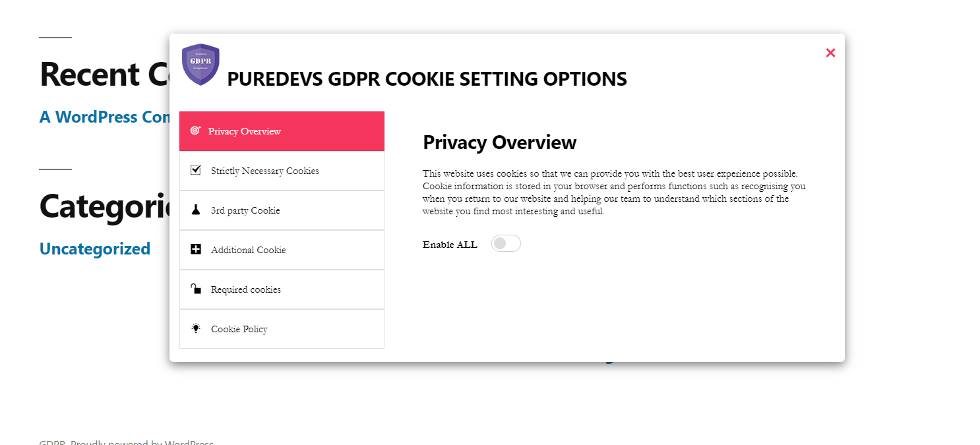Click the lightbulb icon next to Cookie Policy
This screenshot has width=980, height=445.
tap(196, 328)
